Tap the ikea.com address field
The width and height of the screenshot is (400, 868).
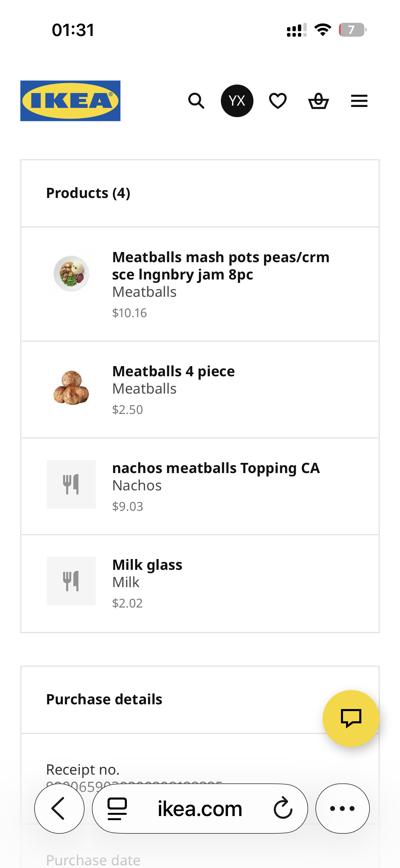(200, 809)
